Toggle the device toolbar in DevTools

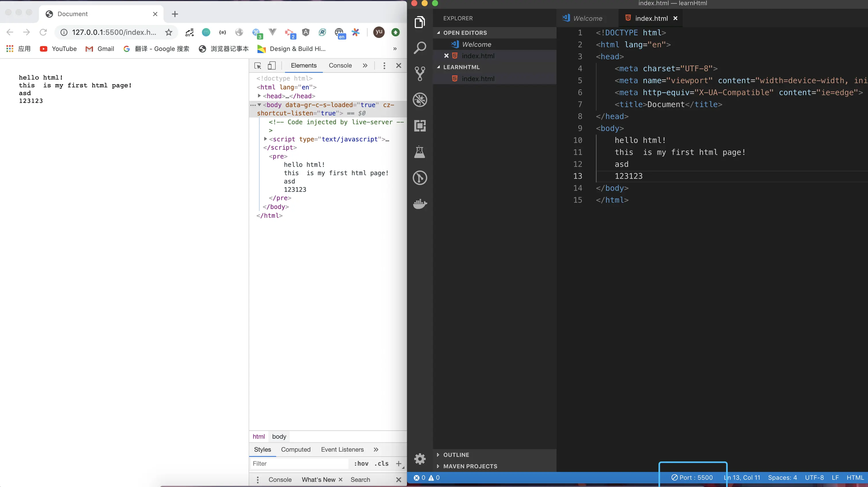coord(272,66)
